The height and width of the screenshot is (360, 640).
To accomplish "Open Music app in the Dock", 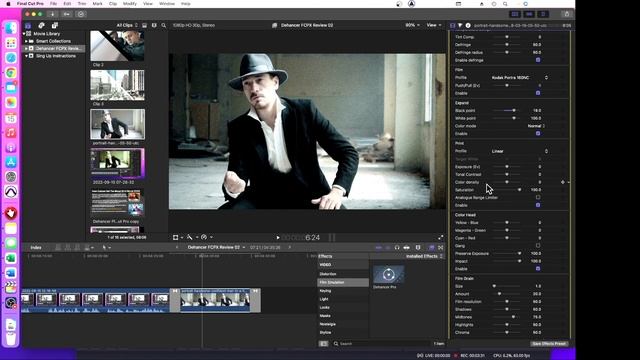I will pyautogui.click(x=11, y=133).
